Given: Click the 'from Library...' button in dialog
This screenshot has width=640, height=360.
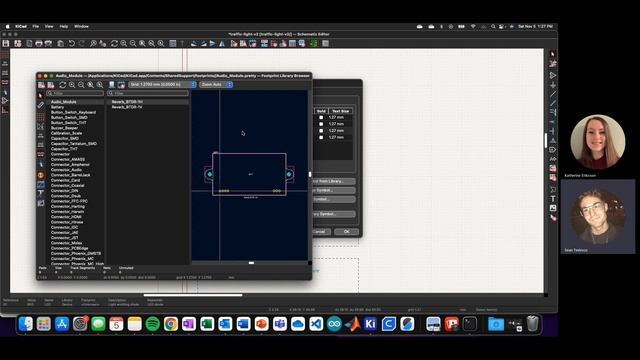Looking at the screenshot, I should coord(333,181).
